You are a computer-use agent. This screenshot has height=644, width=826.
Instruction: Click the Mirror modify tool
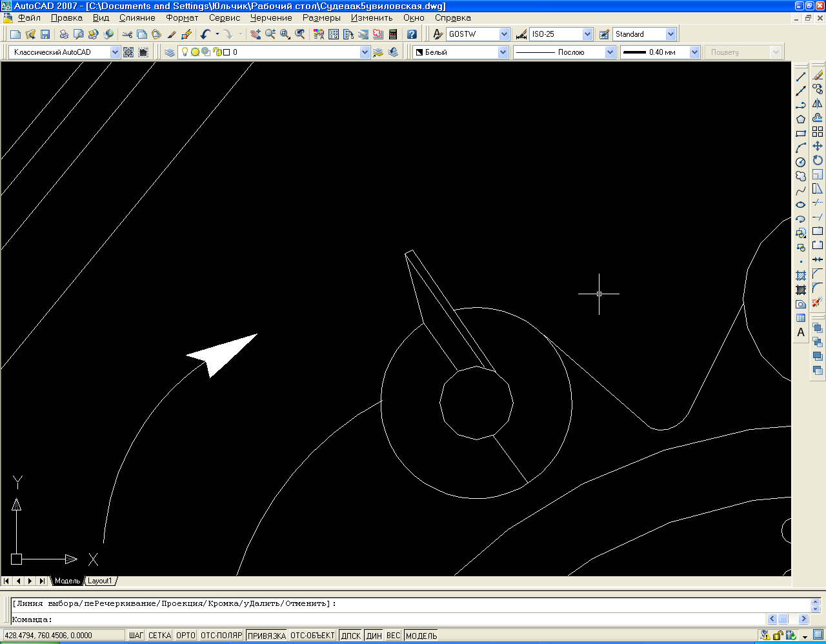(x=818, y=103)
